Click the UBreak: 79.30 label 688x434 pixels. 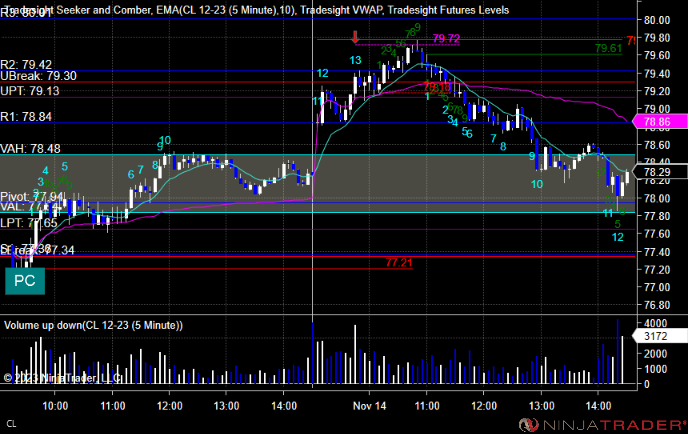(39, 76)
